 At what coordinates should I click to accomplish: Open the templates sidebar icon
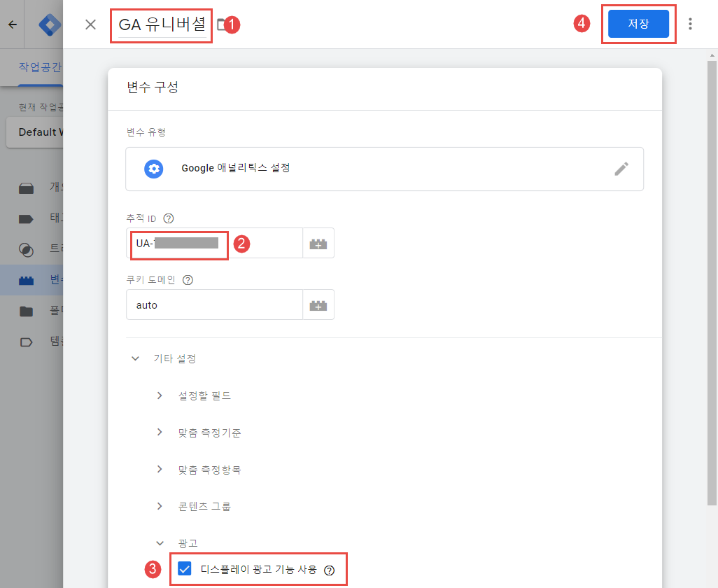coord(26,342)
